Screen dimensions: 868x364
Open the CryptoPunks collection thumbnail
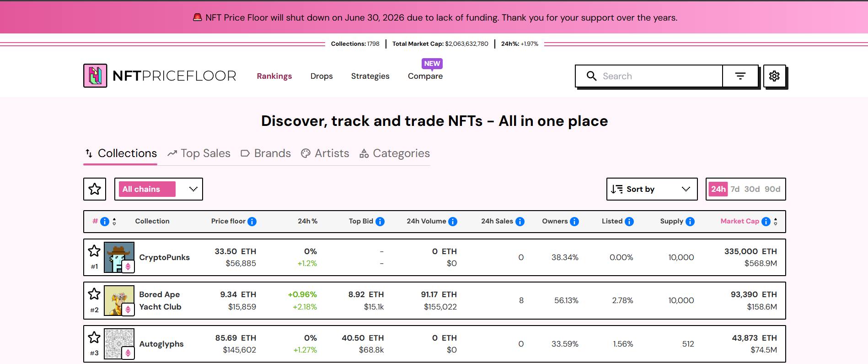coord(119,257)
